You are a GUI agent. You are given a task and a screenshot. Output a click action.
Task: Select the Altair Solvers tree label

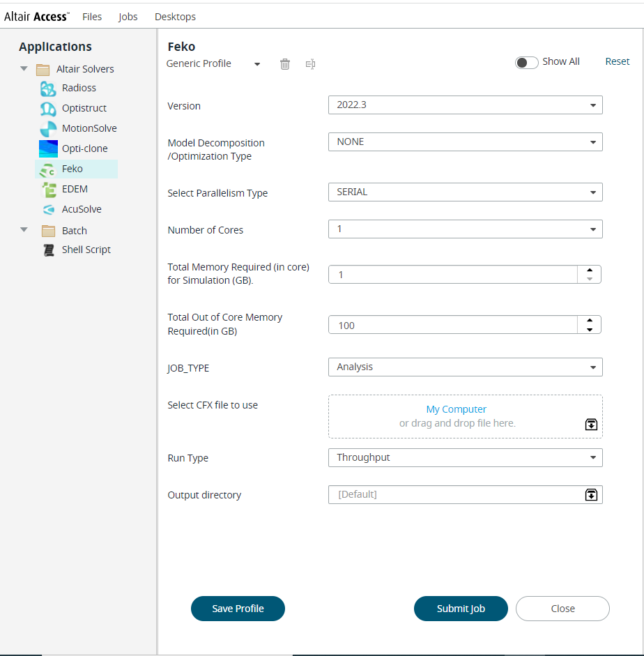pos(85,69)
